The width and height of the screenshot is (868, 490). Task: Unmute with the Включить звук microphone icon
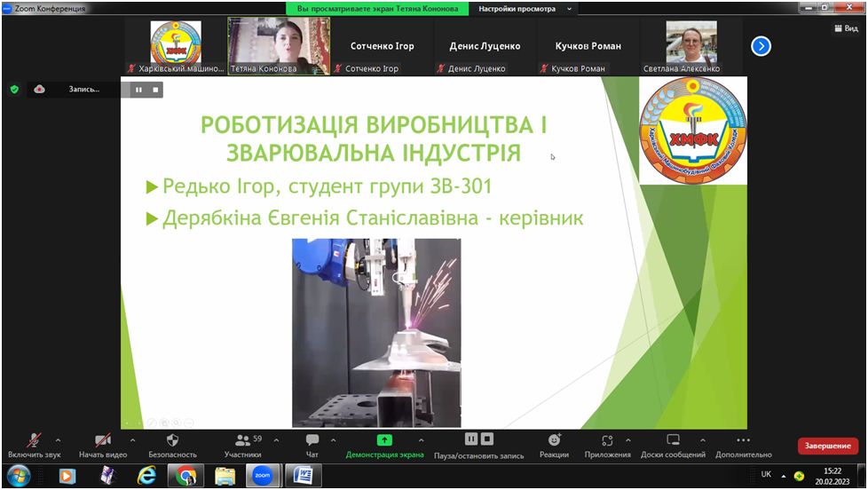35,440
